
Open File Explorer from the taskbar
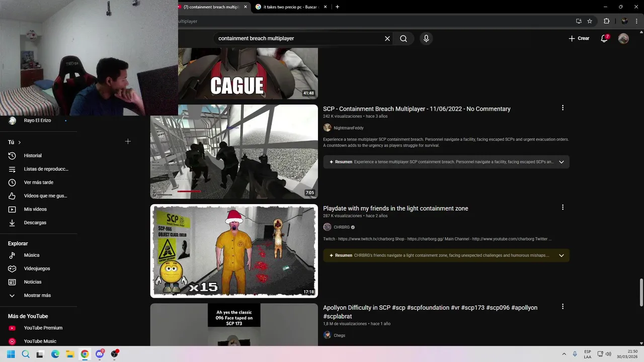click(x=70, y=354)
